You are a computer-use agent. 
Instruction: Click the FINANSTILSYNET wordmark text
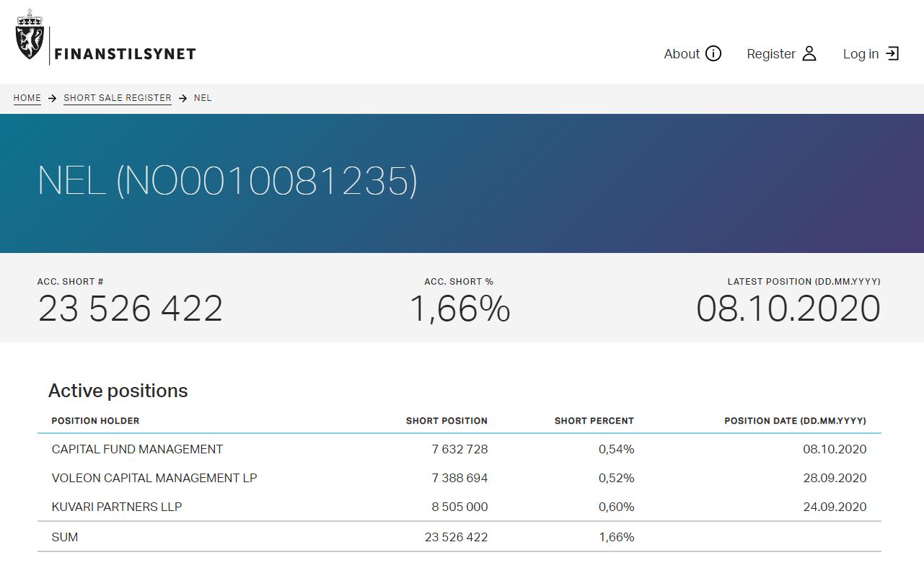pos(126,54)
